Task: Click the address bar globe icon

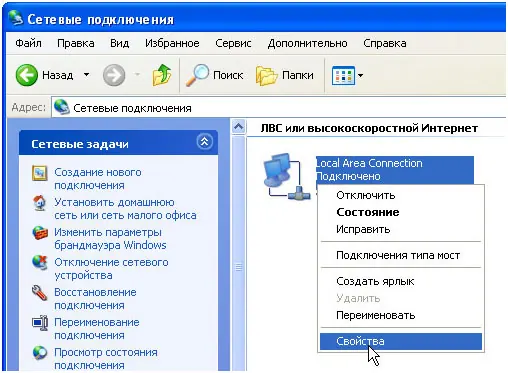Action: point(62,107)
